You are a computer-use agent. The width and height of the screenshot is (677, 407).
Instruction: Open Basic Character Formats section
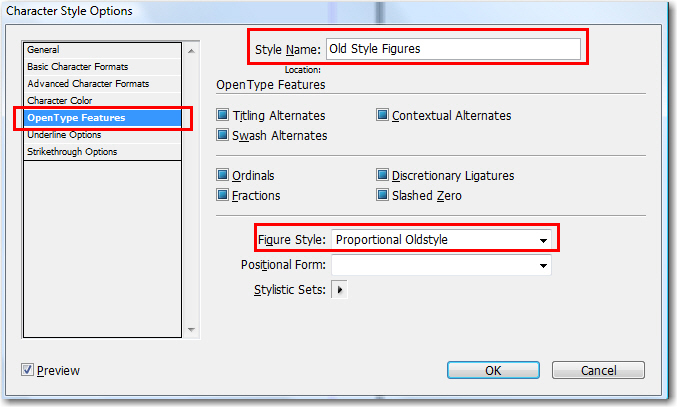pos(102,67)
